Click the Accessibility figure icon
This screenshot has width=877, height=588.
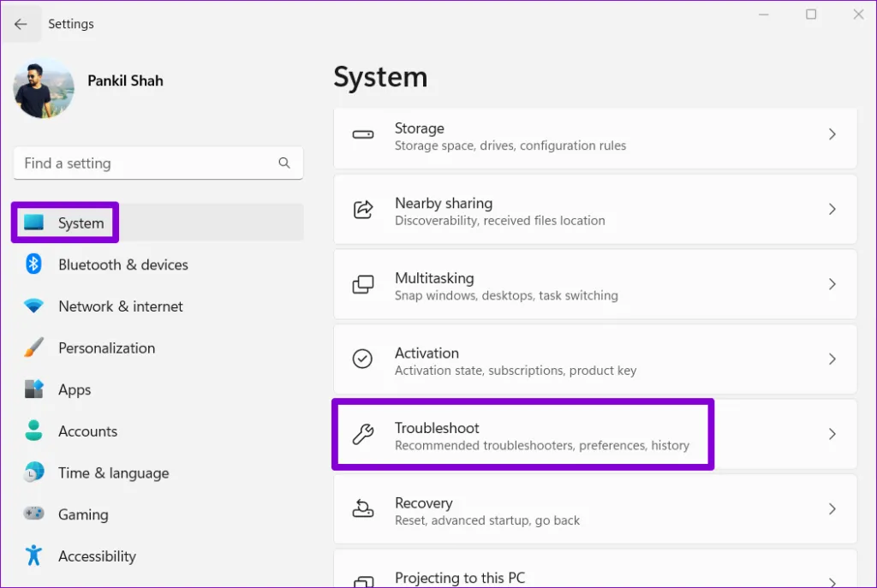click(33, 556)
